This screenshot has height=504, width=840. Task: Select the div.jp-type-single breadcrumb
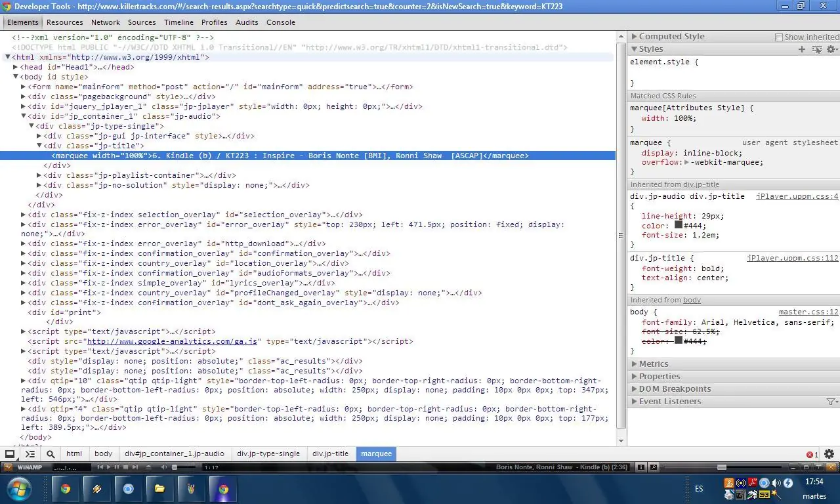coord(268,453)
